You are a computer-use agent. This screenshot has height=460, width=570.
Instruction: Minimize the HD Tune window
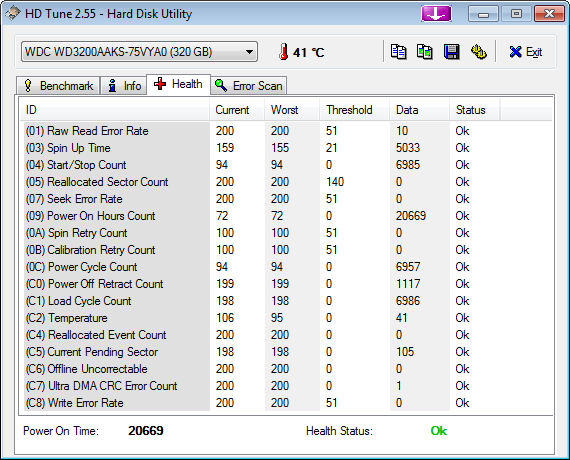pyautogui.click(x=483, y=14)
